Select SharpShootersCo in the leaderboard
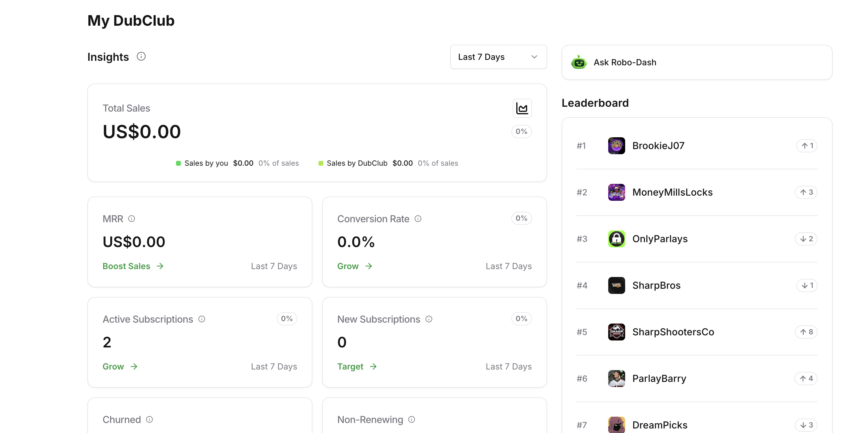 click(x=673, y=332)
